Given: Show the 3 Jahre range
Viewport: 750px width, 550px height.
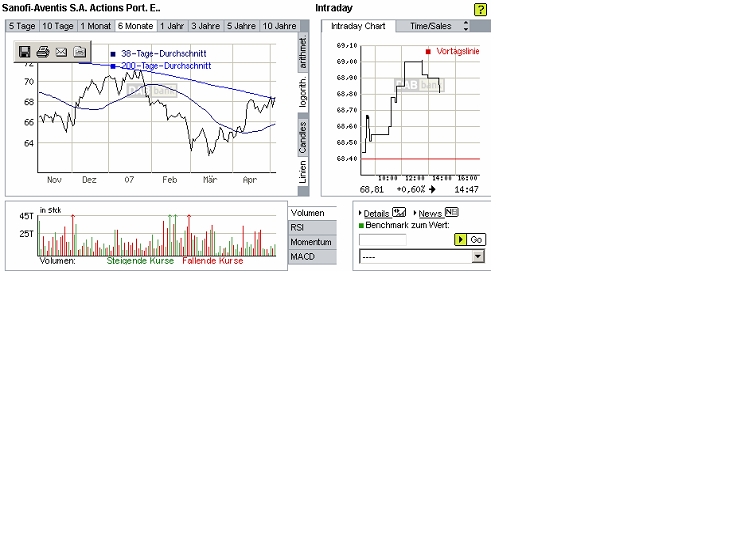Looking at the screenshot, I should (x=206, y=26).
